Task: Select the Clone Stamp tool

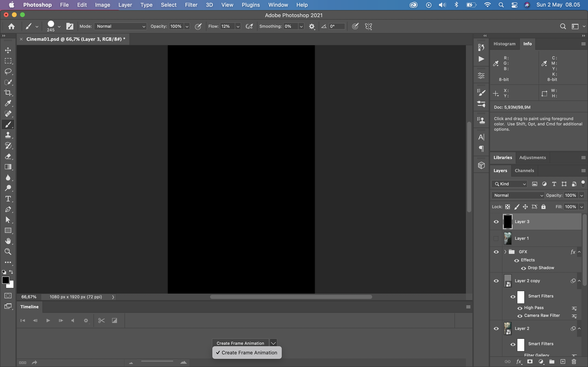Action: (x=8, y=135)
